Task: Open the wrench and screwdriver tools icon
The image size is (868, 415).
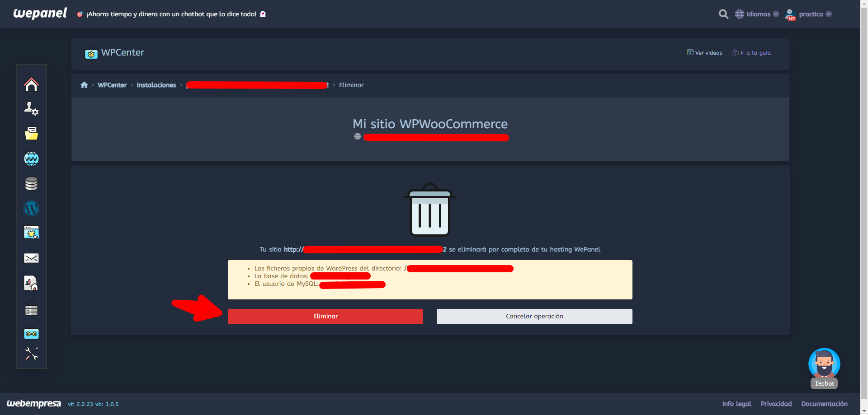Action: [x=31, y=354]
